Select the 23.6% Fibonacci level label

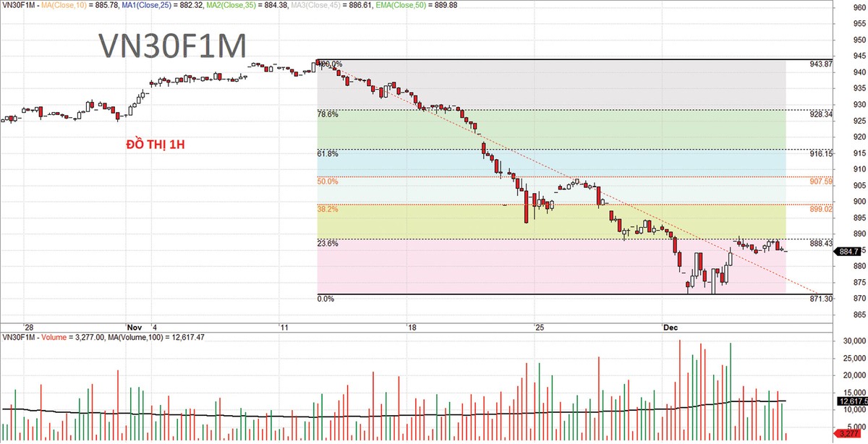(328, 244)
